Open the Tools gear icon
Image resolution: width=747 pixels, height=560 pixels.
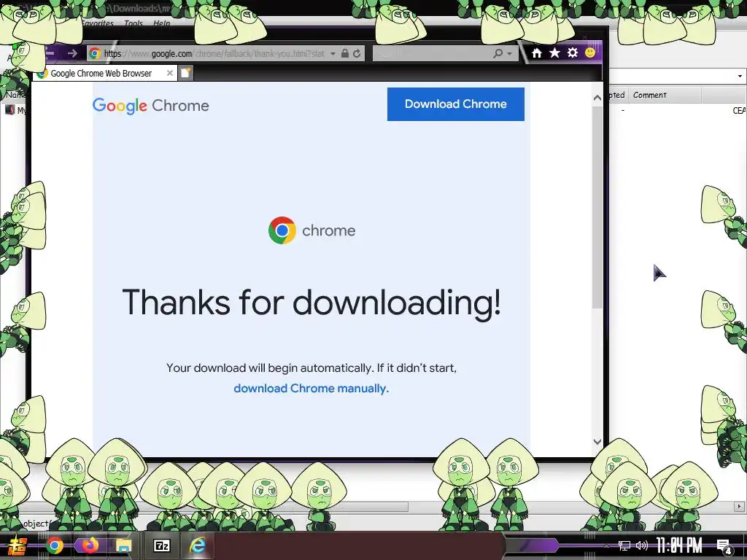pyautogui.click(x=573, y=52)
